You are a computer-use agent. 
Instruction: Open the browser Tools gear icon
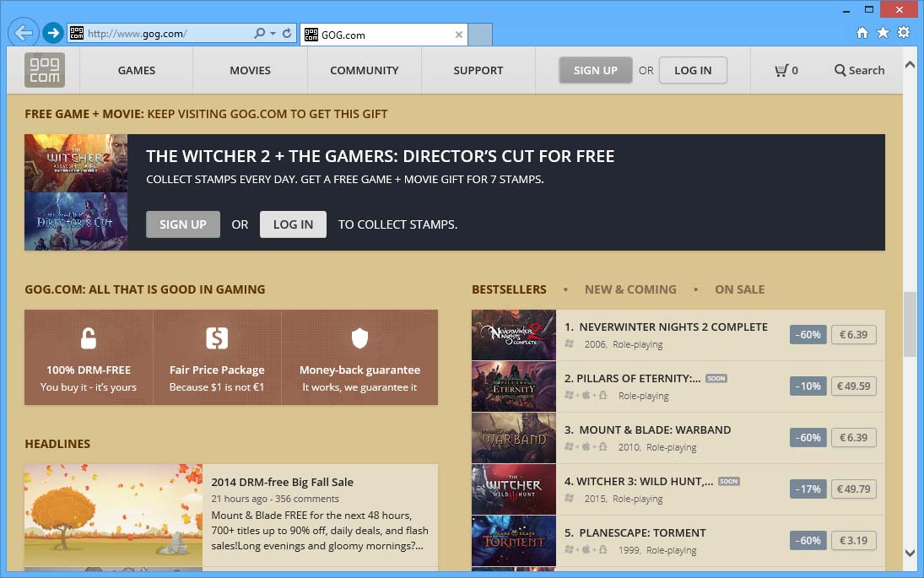904,32
